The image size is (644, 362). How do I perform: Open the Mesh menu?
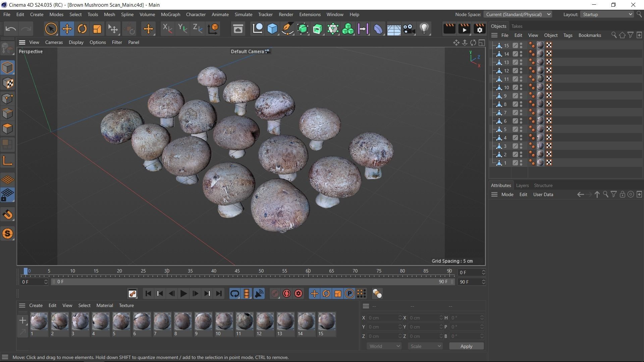click(x=109, y=14)
